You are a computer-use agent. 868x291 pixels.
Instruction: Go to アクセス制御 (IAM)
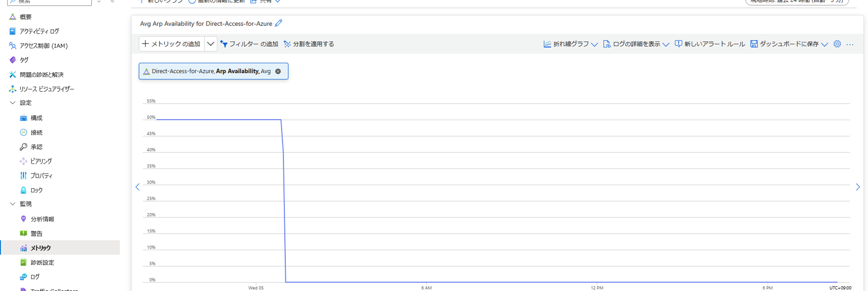(43, 46)
